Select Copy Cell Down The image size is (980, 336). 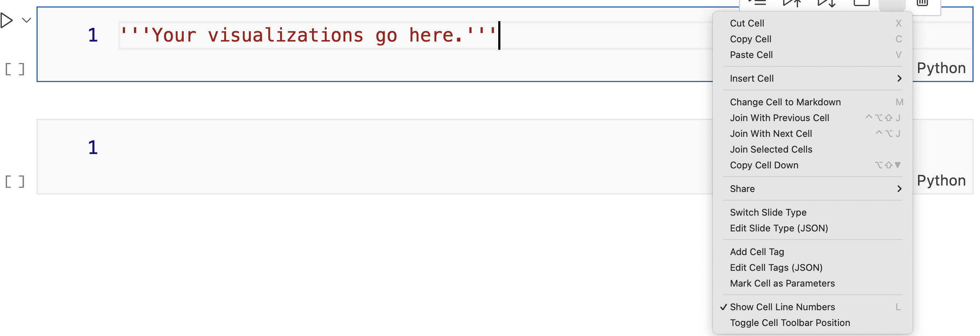(x=764, y=165)
